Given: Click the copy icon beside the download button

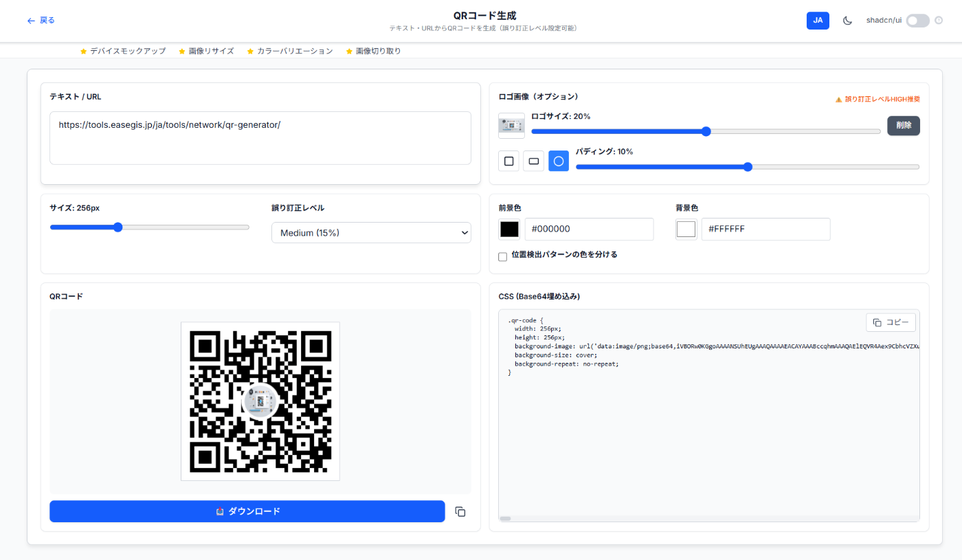Looking at the screenshot, I should (460, 511).
